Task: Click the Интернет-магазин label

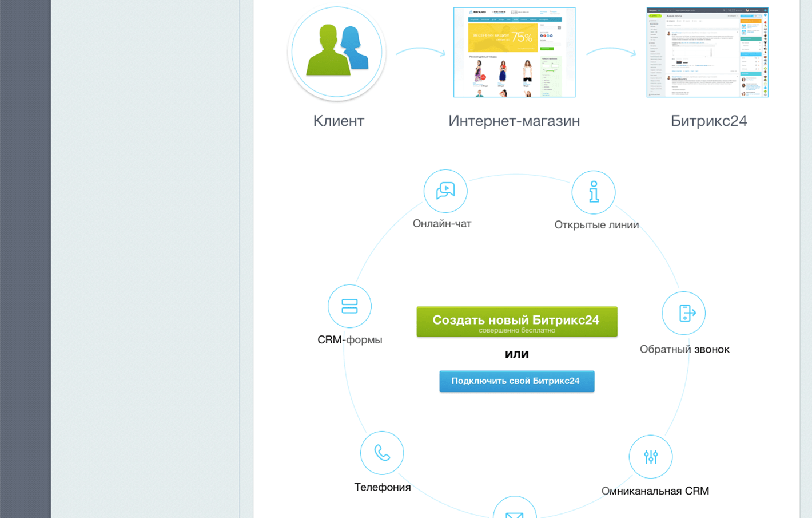Action: (x=514, y=121)
